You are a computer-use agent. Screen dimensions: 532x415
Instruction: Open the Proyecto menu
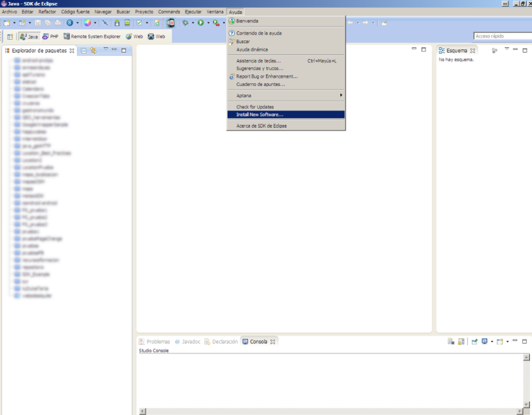[x=144, y=12]
